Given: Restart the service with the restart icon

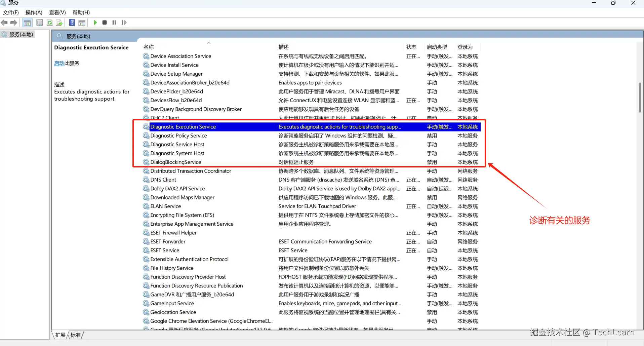Looking at the screenshot, I should pos(124,23).
